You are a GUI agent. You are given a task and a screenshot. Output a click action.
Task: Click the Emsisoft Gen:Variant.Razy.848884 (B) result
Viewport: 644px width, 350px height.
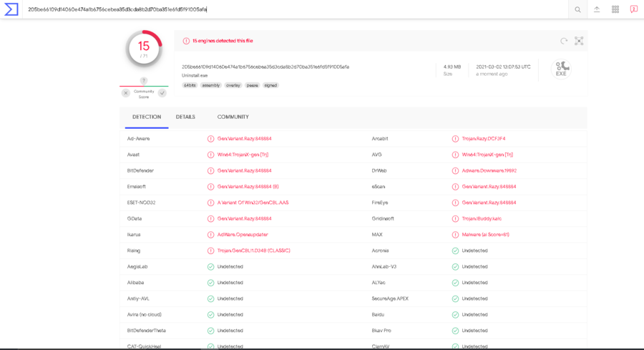click(248, 187)
